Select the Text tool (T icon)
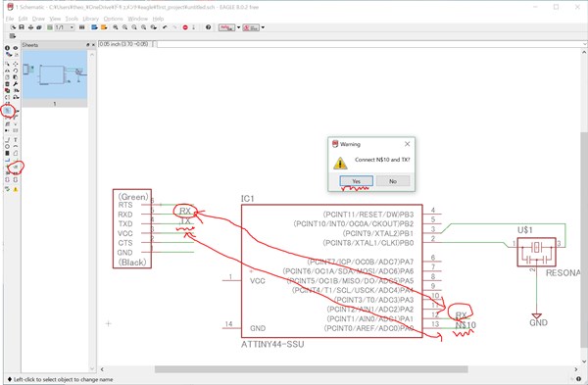This screenshot has height=385, width=588. (x=16, y=139)
